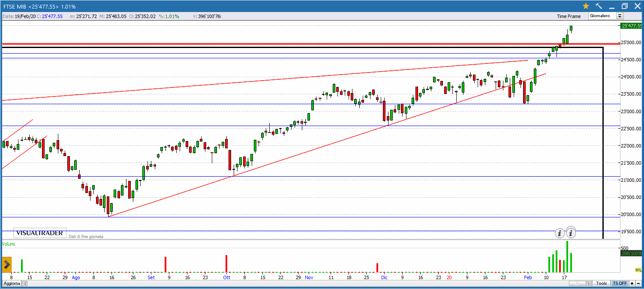644x289 pixels.
Task: Click the 21'500.00 price axis label
Action: [632, 163]
